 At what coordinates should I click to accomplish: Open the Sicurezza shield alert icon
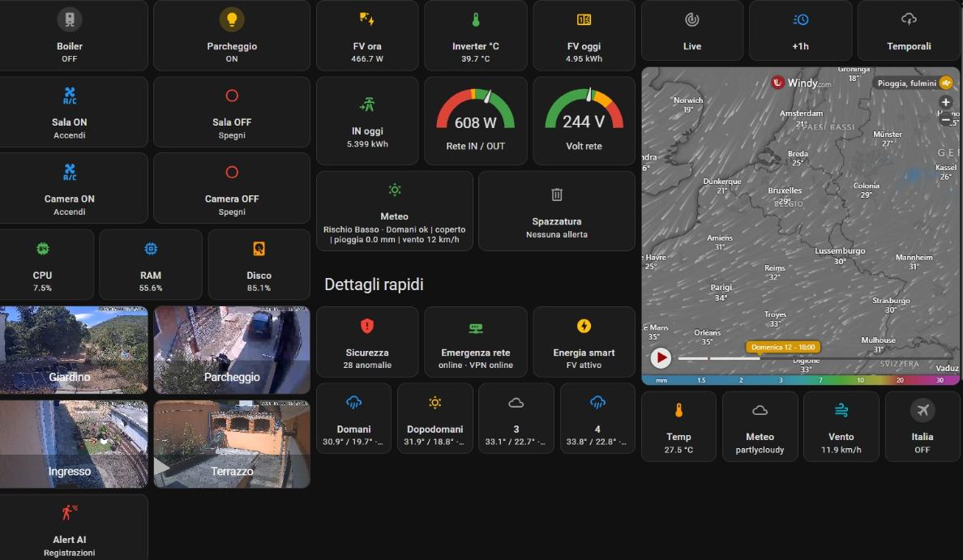point(366,326)
